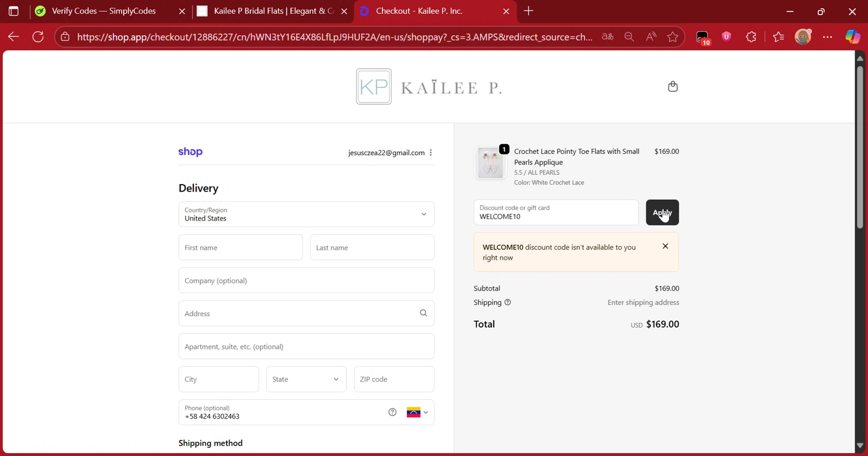Click the Kailee P. logo
This screenshot has width=868, height=456.
(429, 87)
